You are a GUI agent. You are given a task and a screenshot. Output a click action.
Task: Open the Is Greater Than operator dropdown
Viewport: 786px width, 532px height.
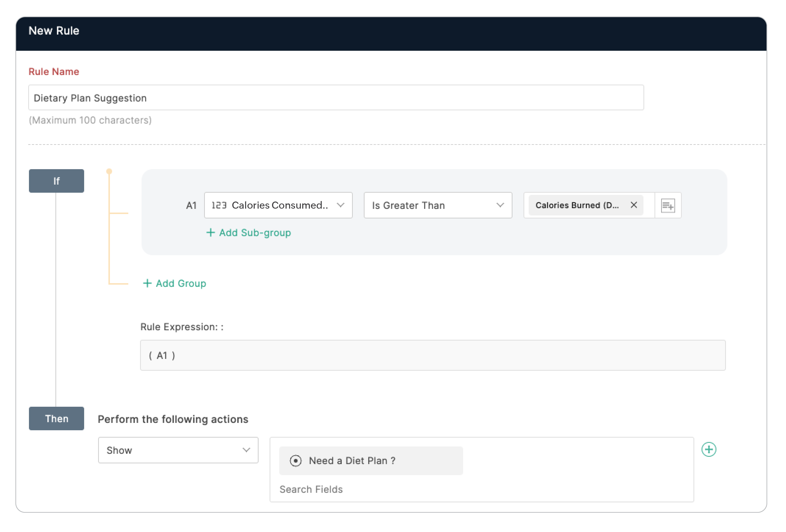[438, 205]
